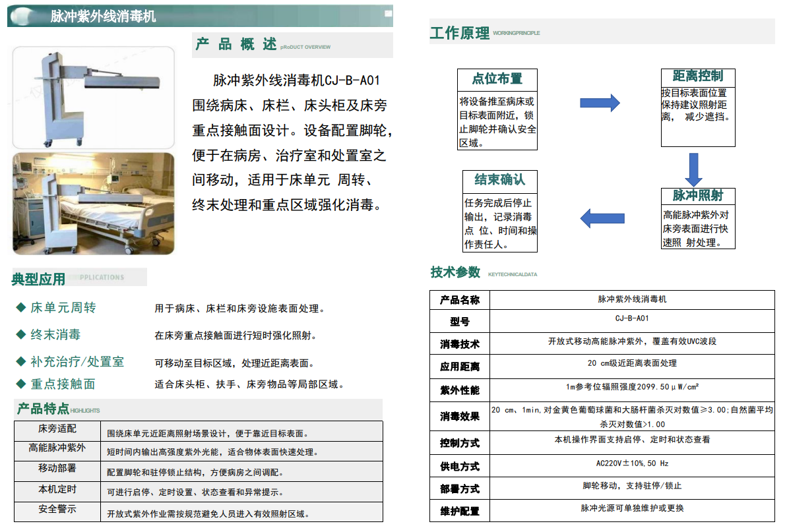Click the 结束确认 step box title
787x532 pixels.
point(500,179)
